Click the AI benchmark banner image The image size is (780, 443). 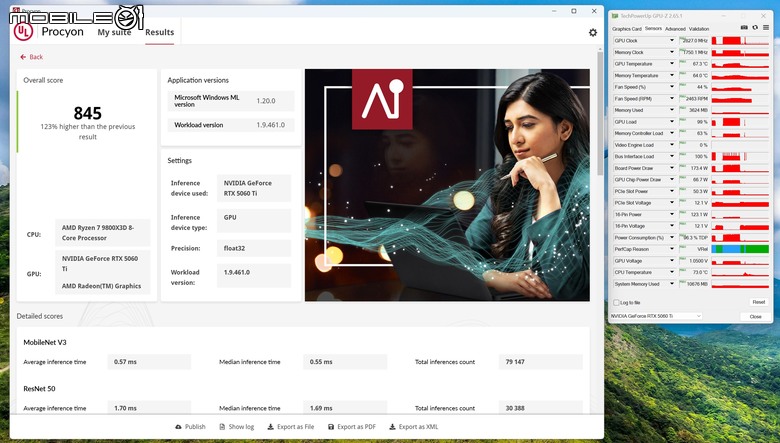pos(447,185)
